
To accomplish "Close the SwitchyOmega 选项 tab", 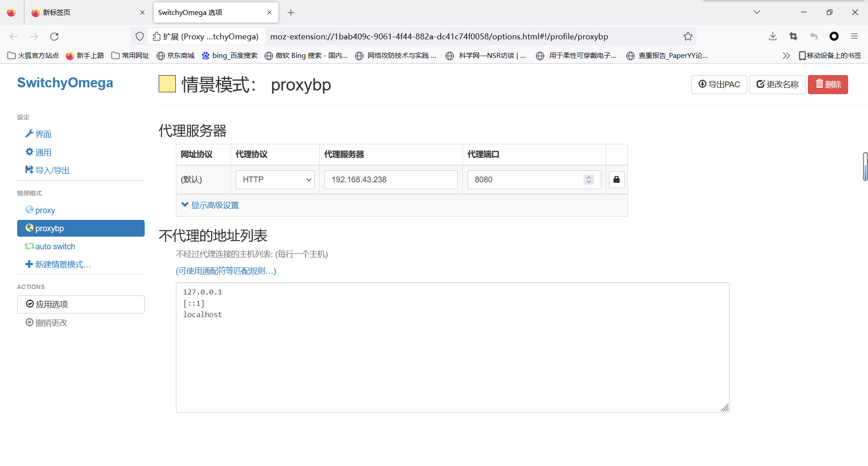I will 269,13.
